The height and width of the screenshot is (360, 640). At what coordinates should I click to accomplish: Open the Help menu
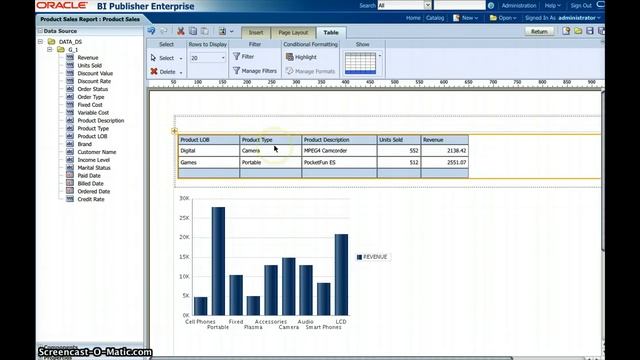click(x=553, y=6)
